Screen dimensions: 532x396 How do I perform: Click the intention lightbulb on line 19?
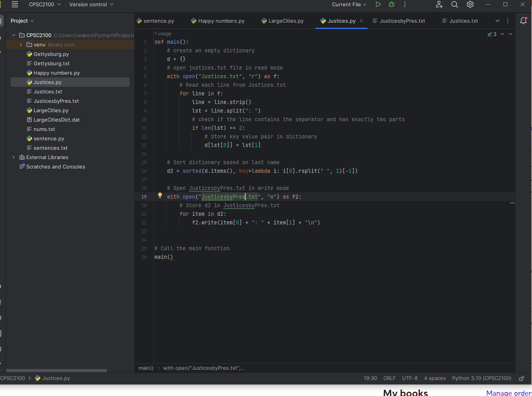(x=160, y=195)
